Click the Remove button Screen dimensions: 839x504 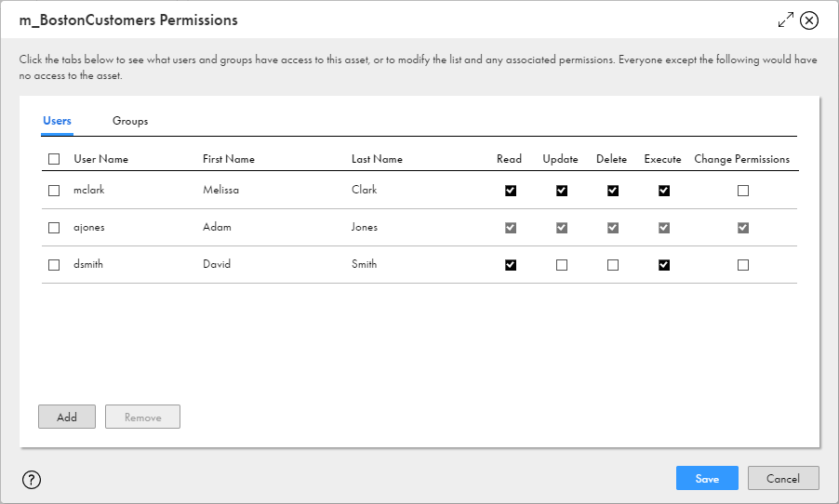pyautogui.click(x=143, y=417)
